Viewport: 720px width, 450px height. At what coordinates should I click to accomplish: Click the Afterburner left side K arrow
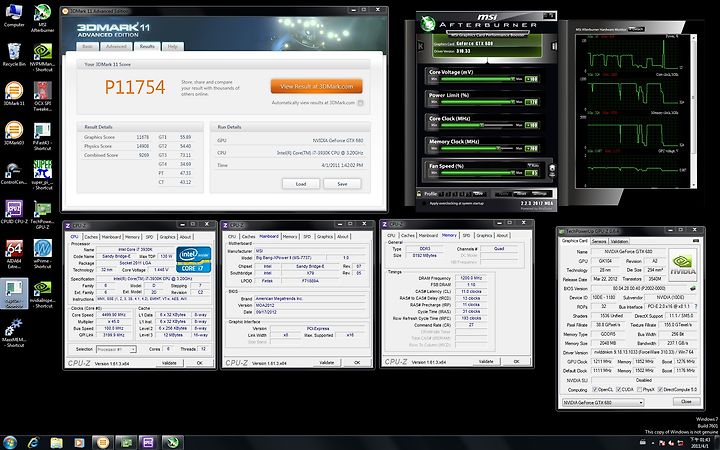[x=421, y=46]
